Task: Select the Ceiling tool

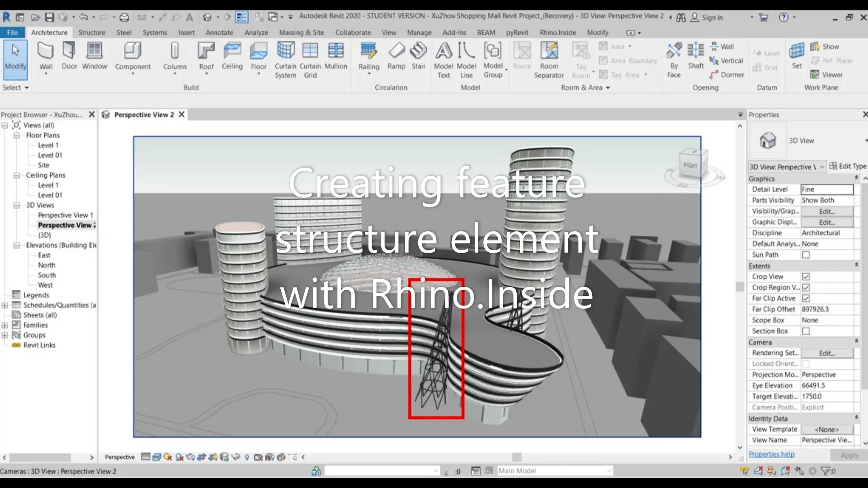Action: click(x=232, y=56)
